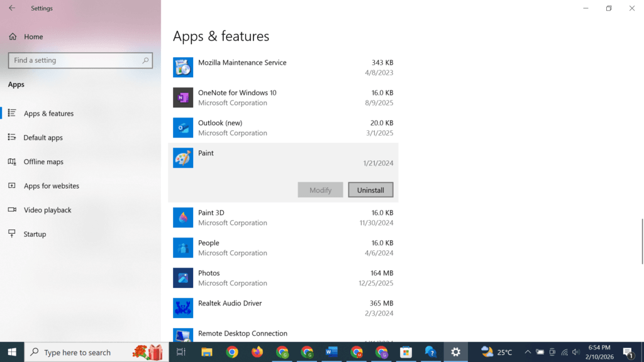Click the Offline maps sidebar icon
Image resolution: width=644 pixels, height=362 pixels.
pyautogui.click(x=11, y=162)
